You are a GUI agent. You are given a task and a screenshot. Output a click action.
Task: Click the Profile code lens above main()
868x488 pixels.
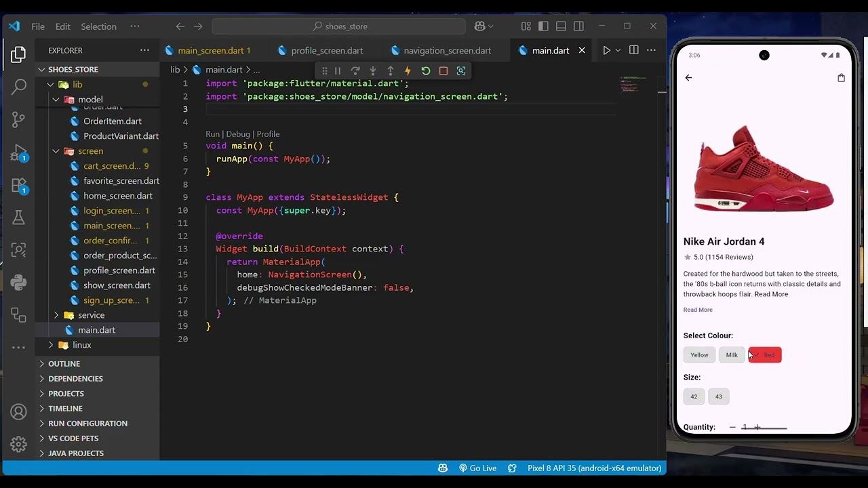click(268, 134)
